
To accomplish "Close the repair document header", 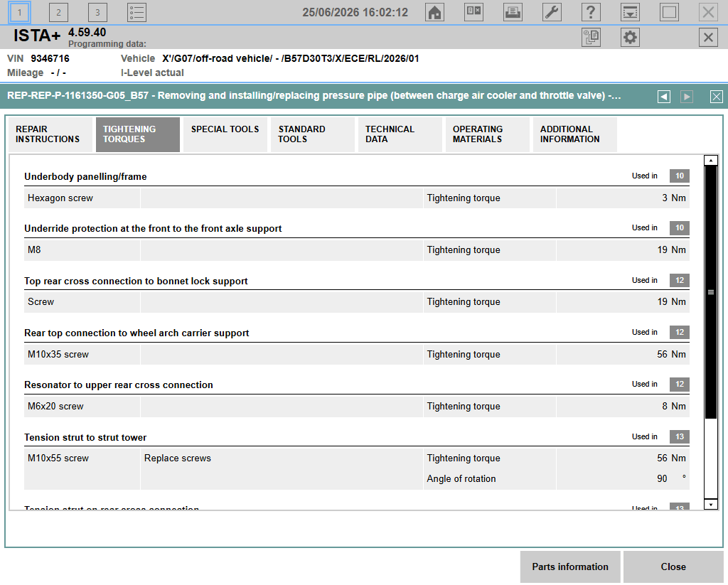I will (x=717, y=97).
